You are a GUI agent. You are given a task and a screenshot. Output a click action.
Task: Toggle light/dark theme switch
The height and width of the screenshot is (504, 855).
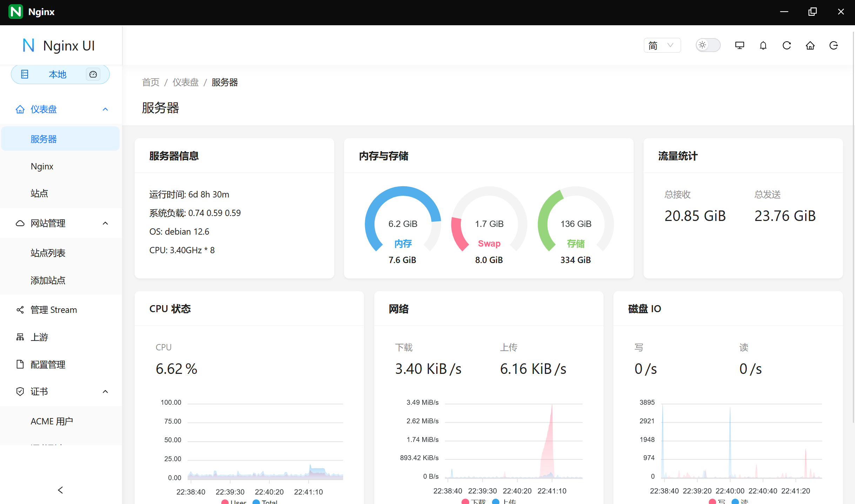click(x=708, y=45)
